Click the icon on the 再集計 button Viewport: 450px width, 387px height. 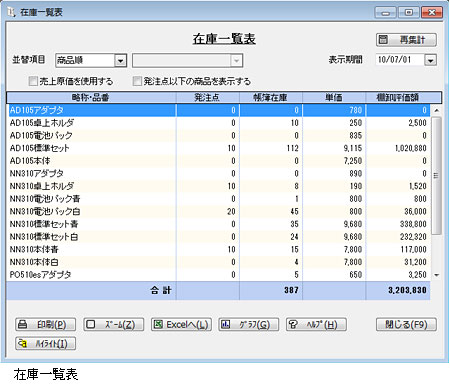pyautogui.click(x=383, y=40)
